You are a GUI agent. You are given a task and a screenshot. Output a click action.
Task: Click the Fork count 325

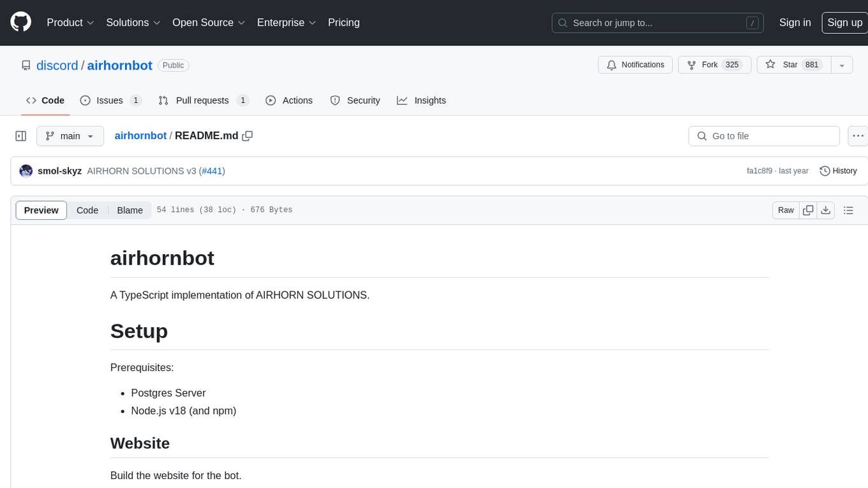[x=732, y=65]
